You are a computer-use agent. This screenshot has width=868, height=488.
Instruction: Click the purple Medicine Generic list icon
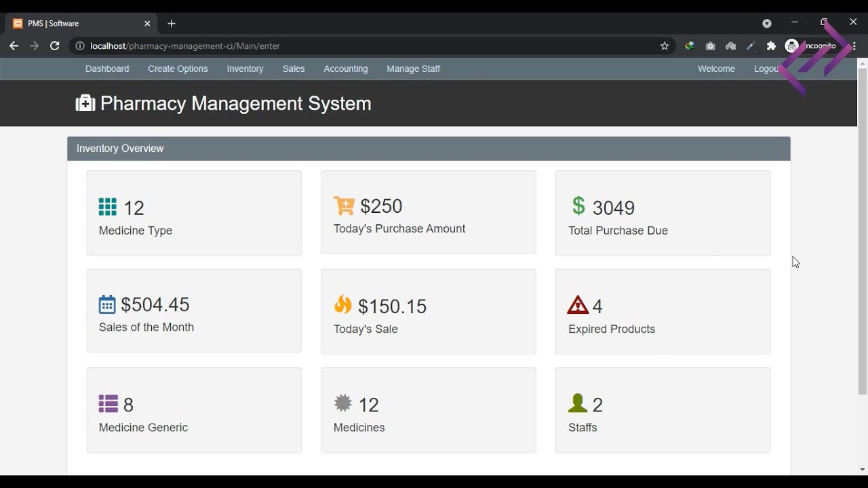coord(108,404)
